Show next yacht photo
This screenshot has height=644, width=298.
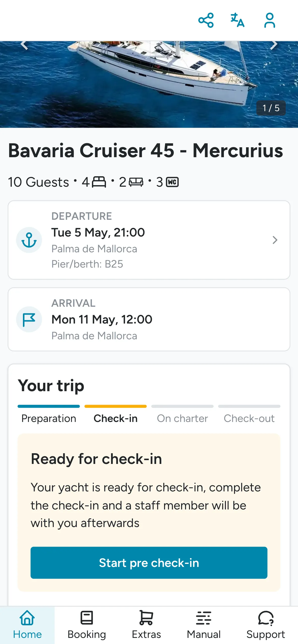pyautogui.click(x=274, y=45)
